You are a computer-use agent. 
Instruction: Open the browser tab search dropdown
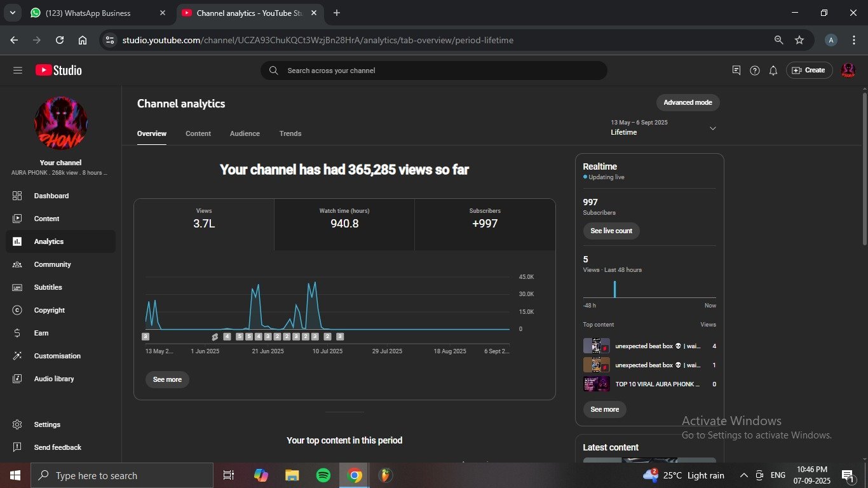[x=12, y=13]
